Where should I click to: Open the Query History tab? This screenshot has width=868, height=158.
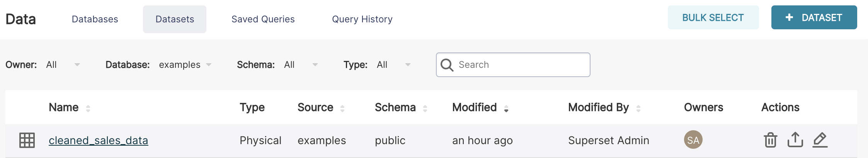tap(362, 19)
